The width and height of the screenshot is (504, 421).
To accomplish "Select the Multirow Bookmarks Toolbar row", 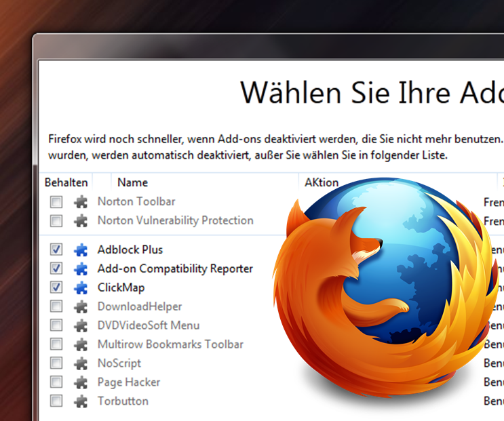I will pos(170,344).
